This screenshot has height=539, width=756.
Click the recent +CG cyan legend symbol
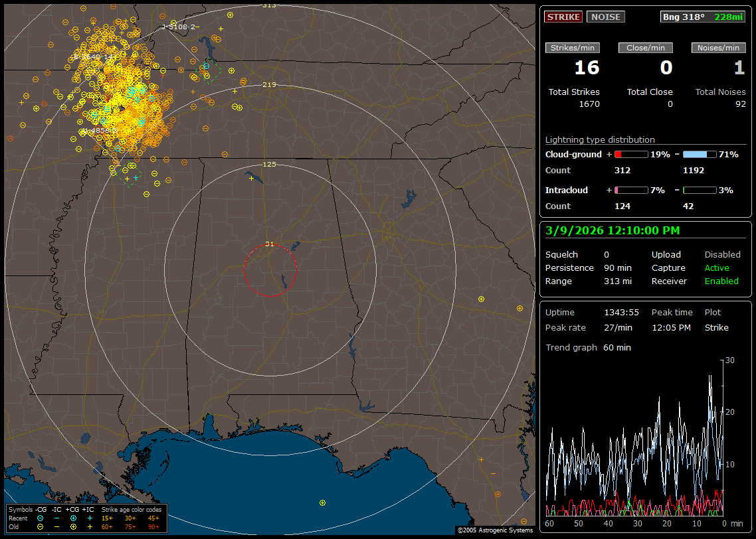73,518
